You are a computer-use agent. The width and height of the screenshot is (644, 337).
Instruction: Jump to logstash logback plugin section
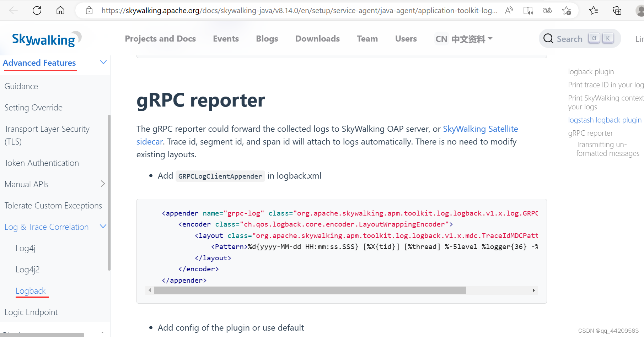(x=605, y=120)
